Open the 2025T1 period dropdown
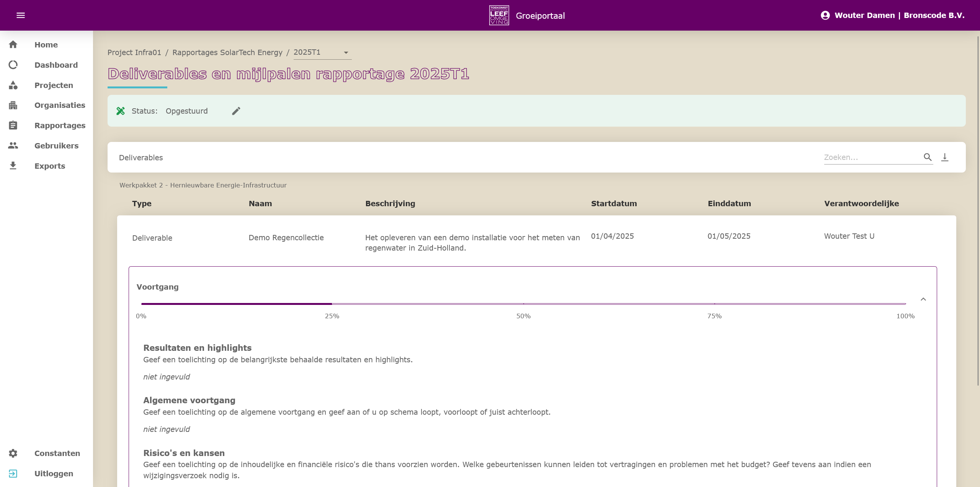The height and width of the screenshot is (487, 980). point(322,52)
